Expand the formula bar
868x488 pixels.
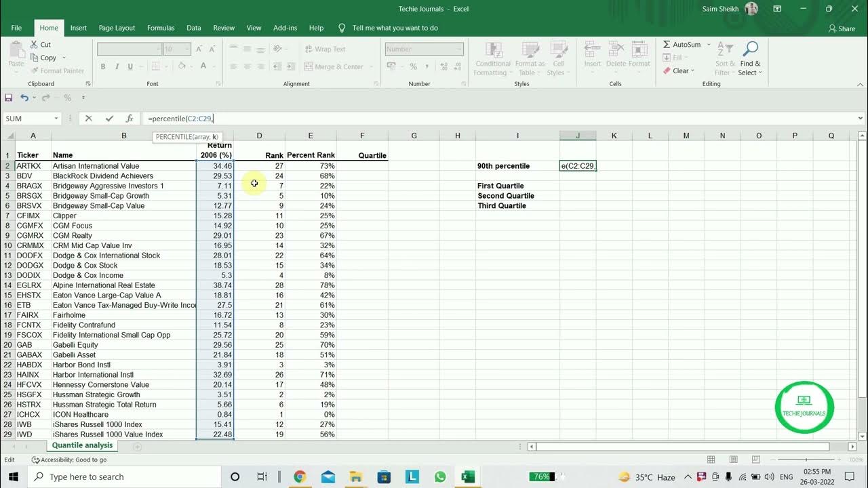[861, 119]
